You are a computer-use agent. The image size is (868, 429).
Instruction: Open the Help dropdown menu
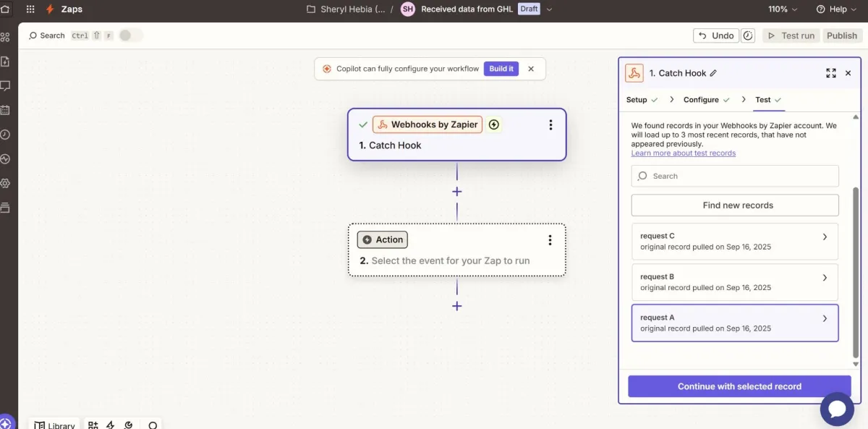(x=837, y=9)
